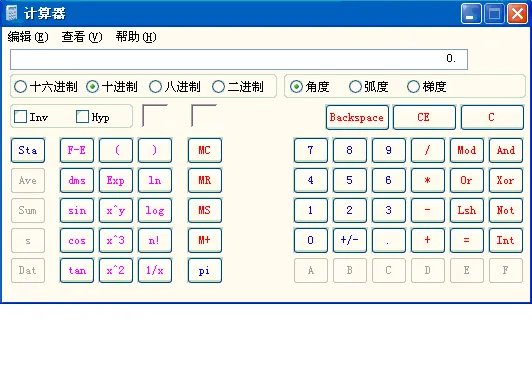Click the log key
Viewport: 532px width, 384px height.
pos(155,210)
